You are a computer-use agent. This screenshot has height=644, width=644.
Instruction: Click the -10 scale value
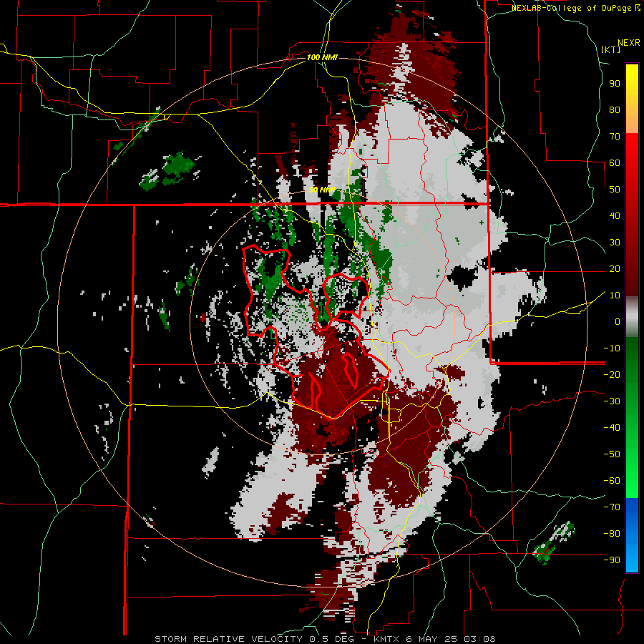(x=612, y=348)
